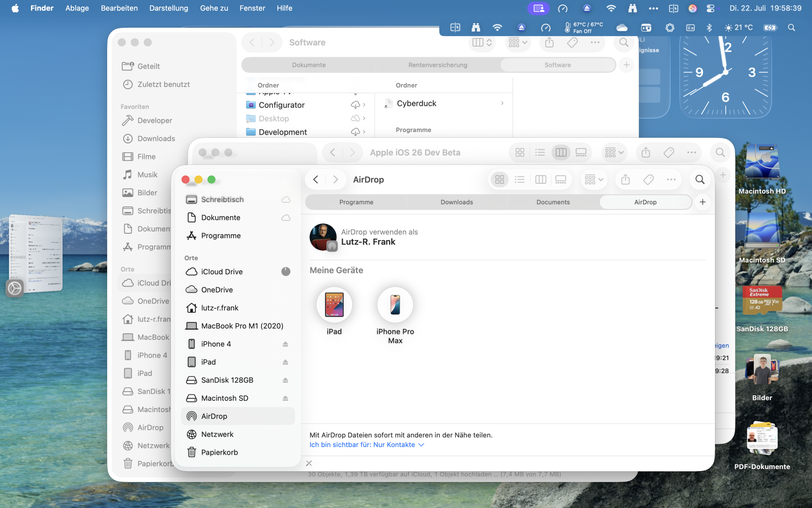The height and width of the screenshot is (508, 812).
Task: Expand the Cyberduck folder chevron
Action: pos(502,103)
